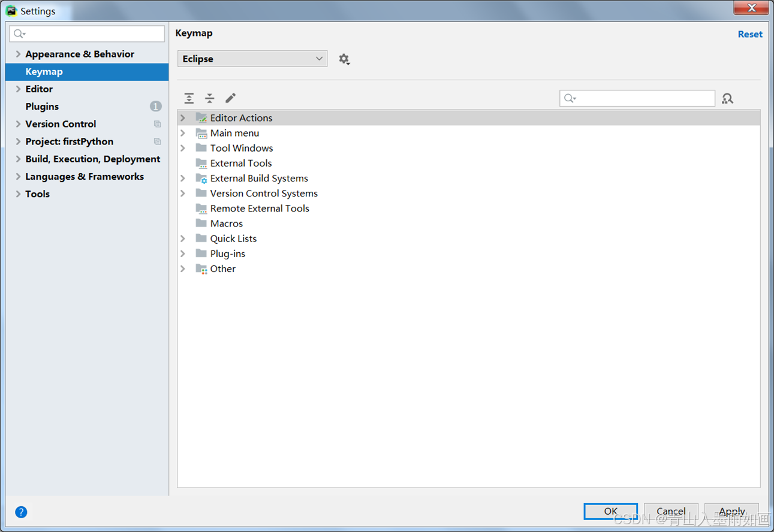Click the Collapse All icon in keymap toolbar
Screen dimensions: 774x532
pos(209,98)
